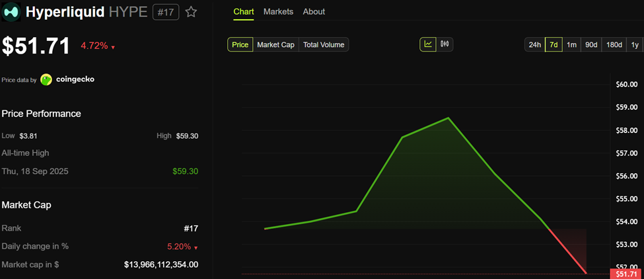Click the red $51.71 price tag on axis
The height and width of the screenshot is (279, 644).
click(626, 274)
